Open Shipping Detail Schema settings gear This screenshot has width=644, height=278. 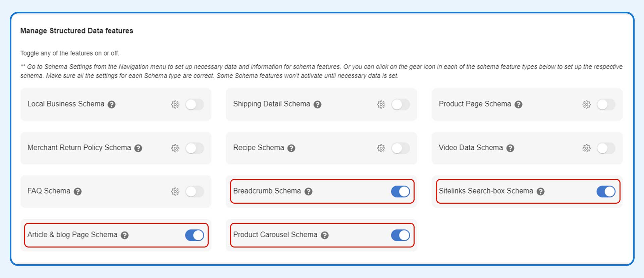tap(381, 105)
